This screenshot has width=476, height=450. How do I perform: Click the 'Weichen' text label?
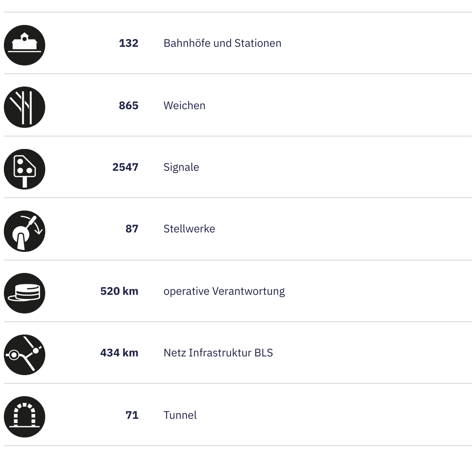184,105
